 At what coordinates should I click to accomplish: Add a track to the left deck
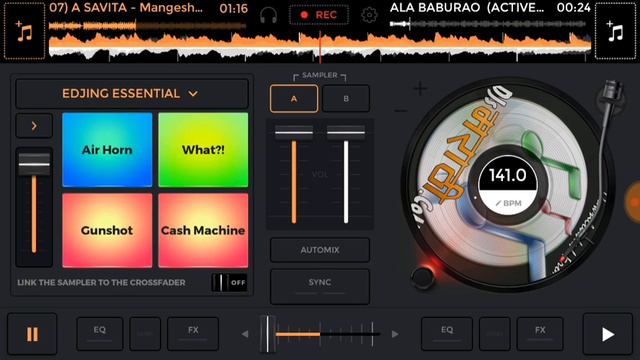(x=24, y=31)
